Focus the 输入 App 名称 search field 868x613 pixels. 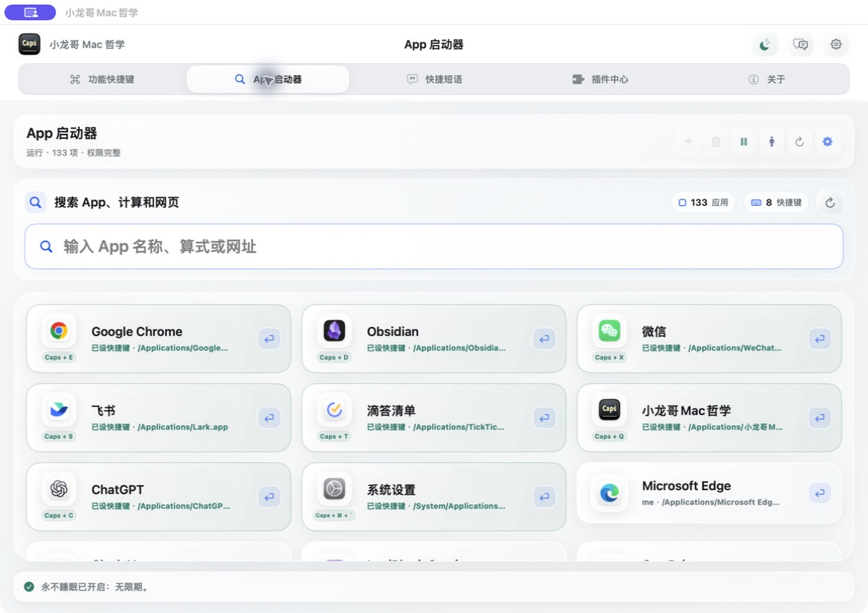click(434, 247)
